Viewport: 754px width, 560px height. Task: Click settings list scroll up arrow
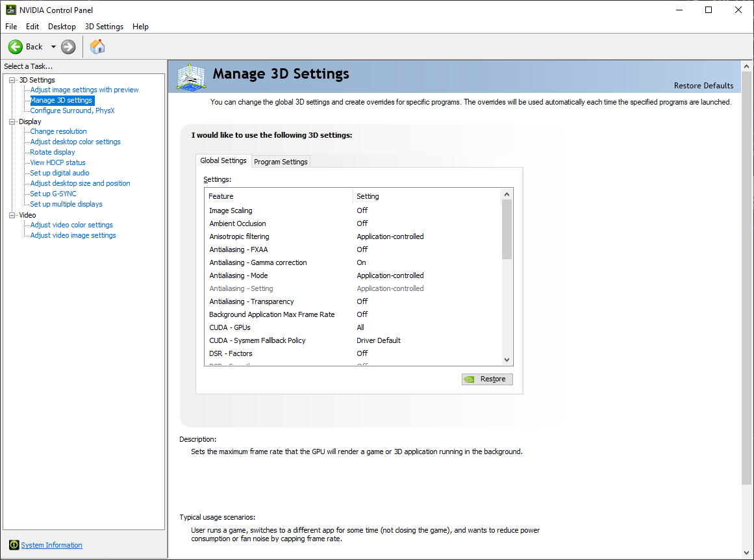pyautogui.click(x=507, y=194)
